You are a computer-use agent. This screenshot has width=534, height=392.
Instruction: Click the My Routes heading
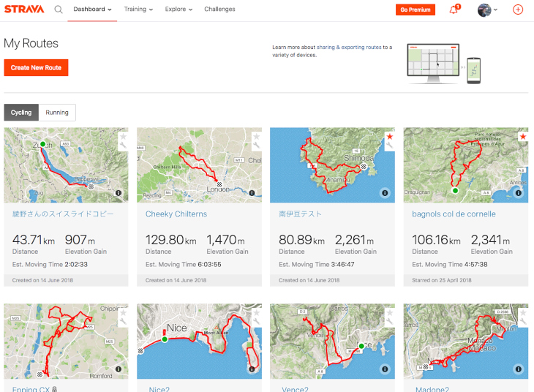pyautogui.click(x=31, y=44)
